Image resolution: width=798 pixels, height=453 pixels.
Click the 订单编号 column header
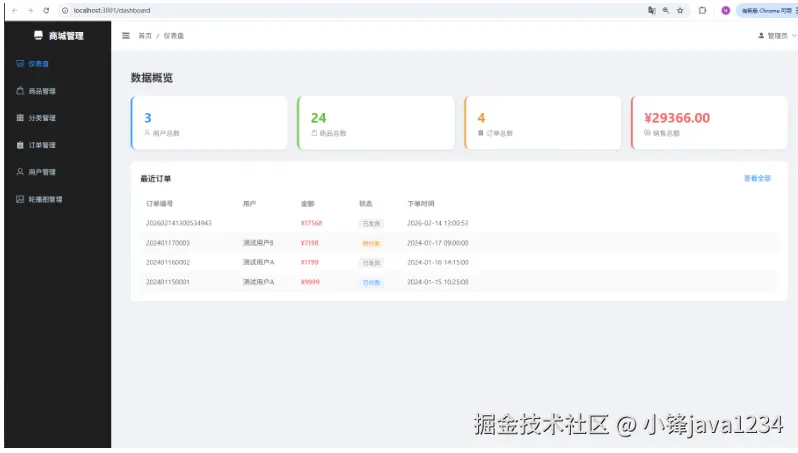point(159,204)
